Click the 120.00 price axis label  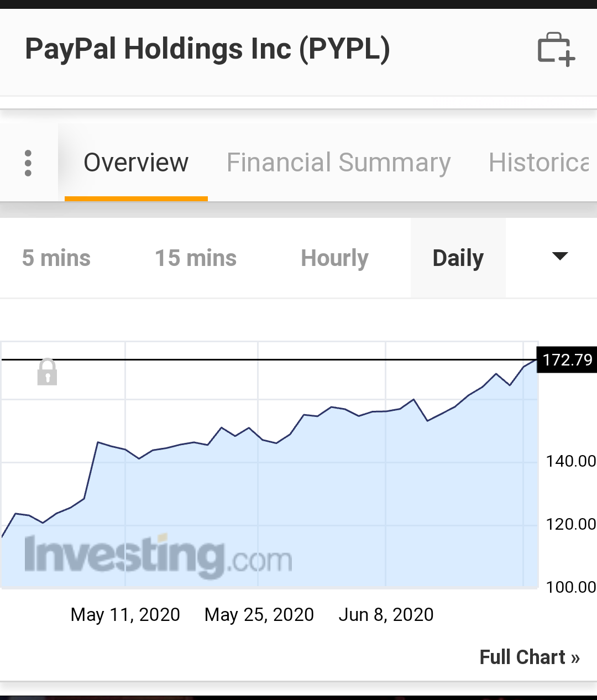[570, 524]
